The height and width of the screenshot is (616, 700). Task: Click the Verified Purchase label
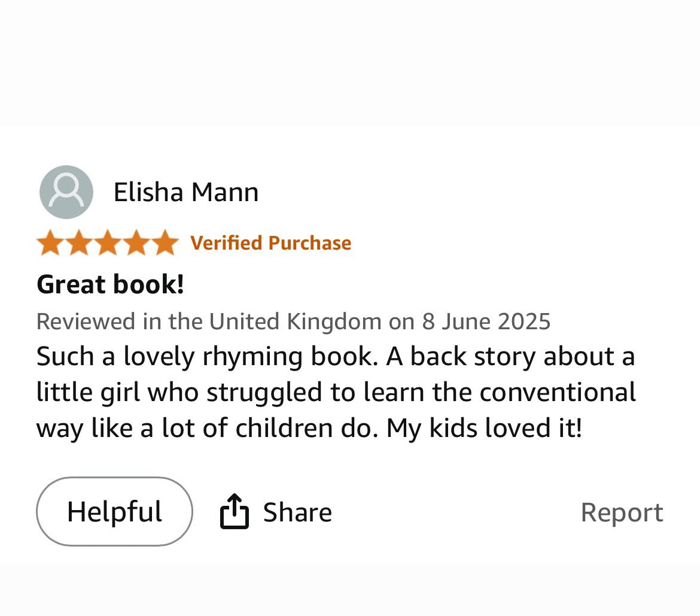coord(270,243)
